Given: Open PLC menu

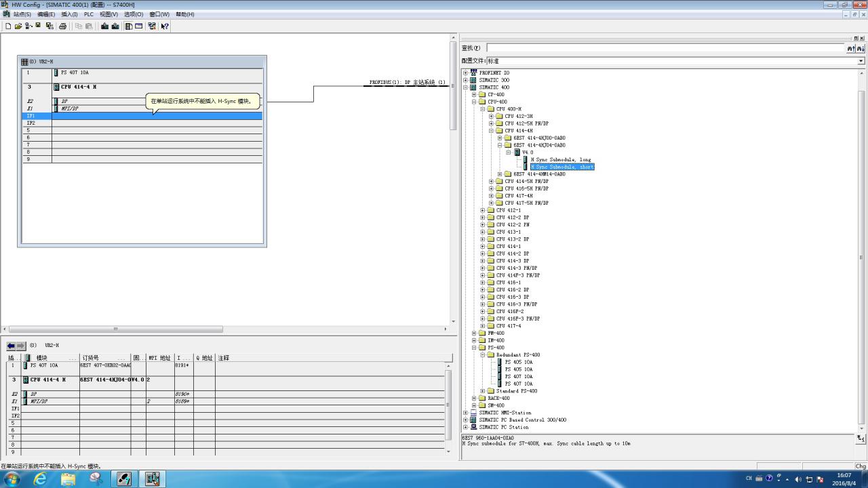Looking at the screenshot, I should tap(89, 14).
